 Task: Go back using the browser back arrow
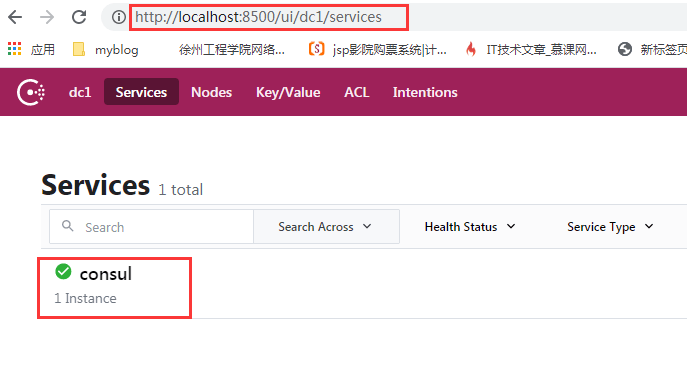click(x=15, y=17)
